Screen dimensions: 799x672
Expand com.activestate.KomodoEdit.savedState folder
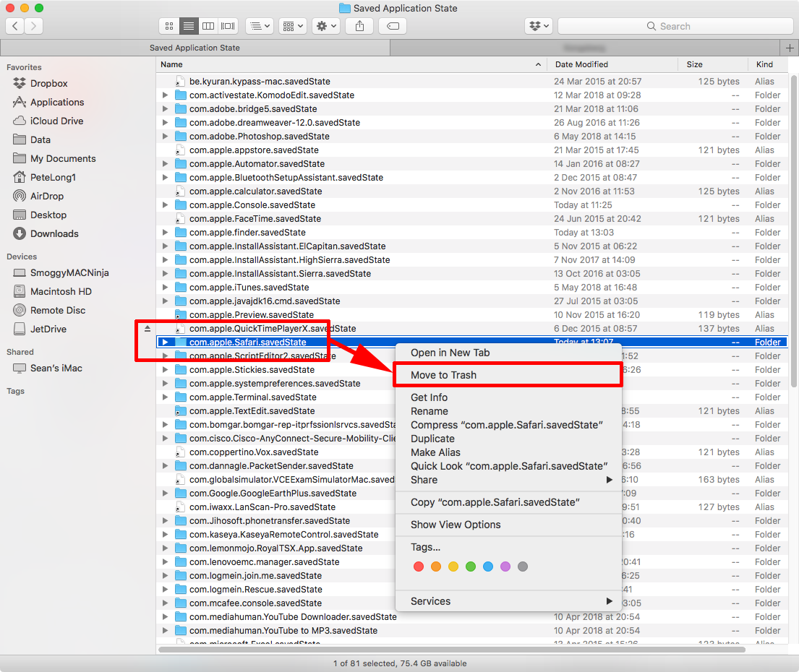tap(165, 95)
